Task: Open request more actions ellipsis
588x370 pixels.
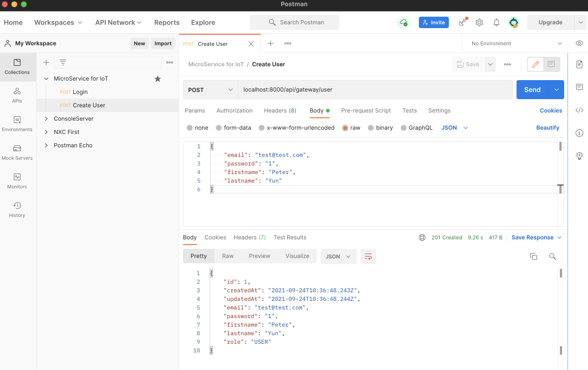Action: tap(507, 64)
